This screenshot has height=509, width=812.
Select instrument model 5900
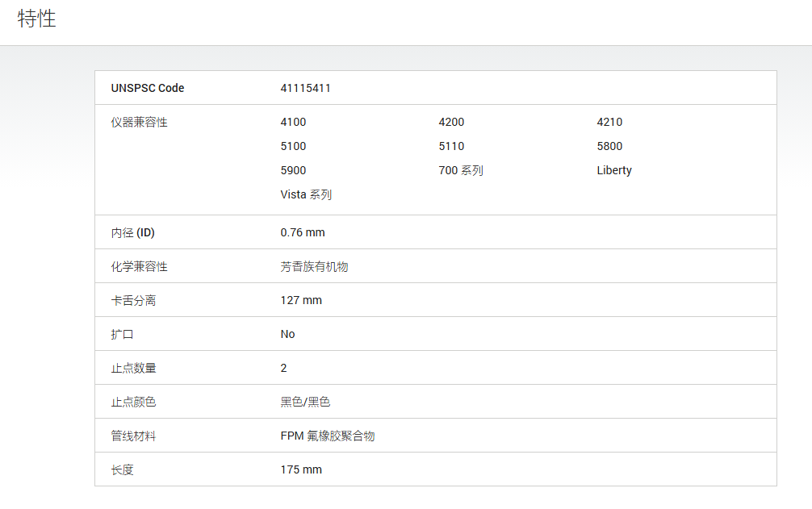[293, 171]
